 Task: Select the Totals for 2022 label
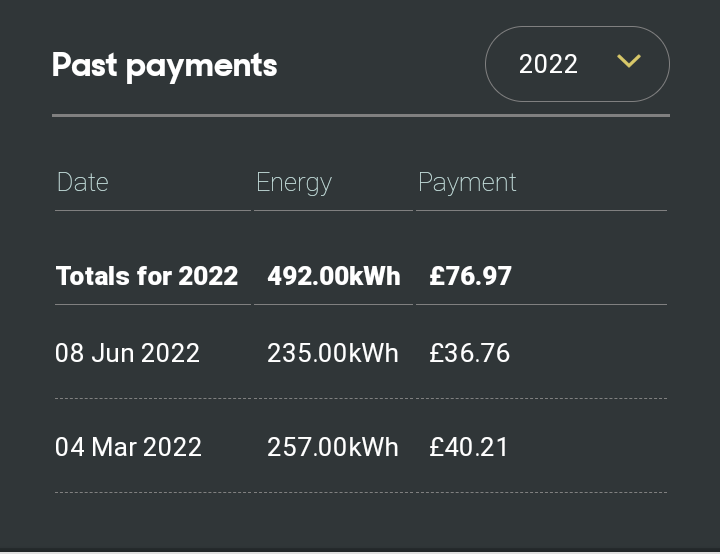pyautogui.click(x=147, y=276)
